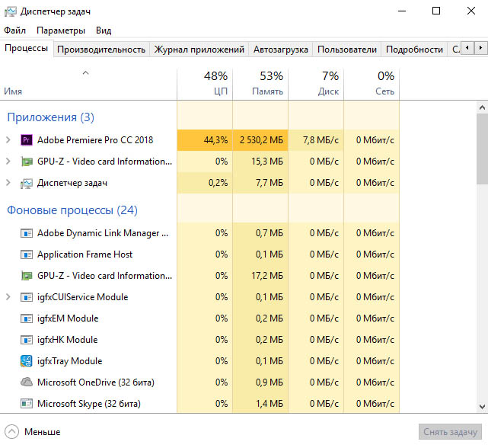Select the igfxHK Module name
The height and width of the screenshot is (448, 488).
68,340
